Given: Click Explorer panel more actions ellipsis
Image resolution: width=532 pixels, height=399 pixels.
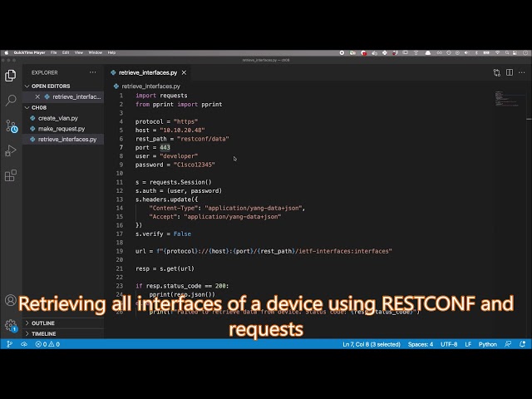Looking at the screenshot, I should 92,72.
